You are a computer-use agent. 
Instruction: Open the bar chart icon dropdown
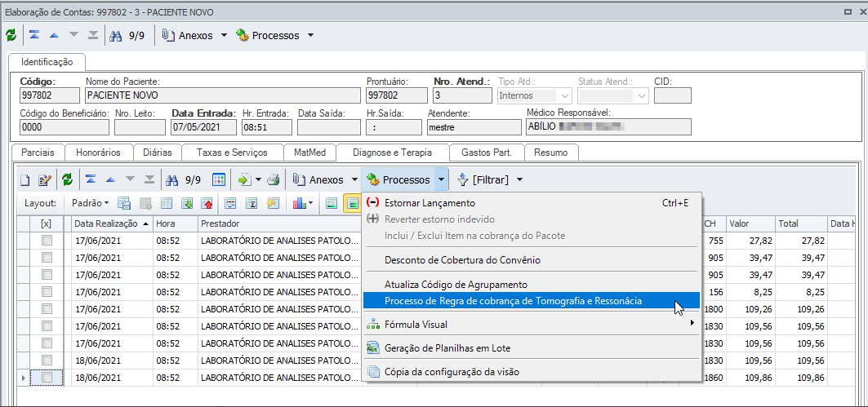[x=304, y=203]
